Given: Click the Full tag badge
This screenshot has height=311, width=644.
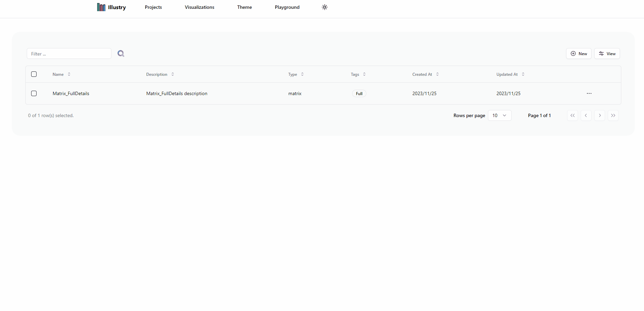Looking at the screenshot, I should [359, 94].
